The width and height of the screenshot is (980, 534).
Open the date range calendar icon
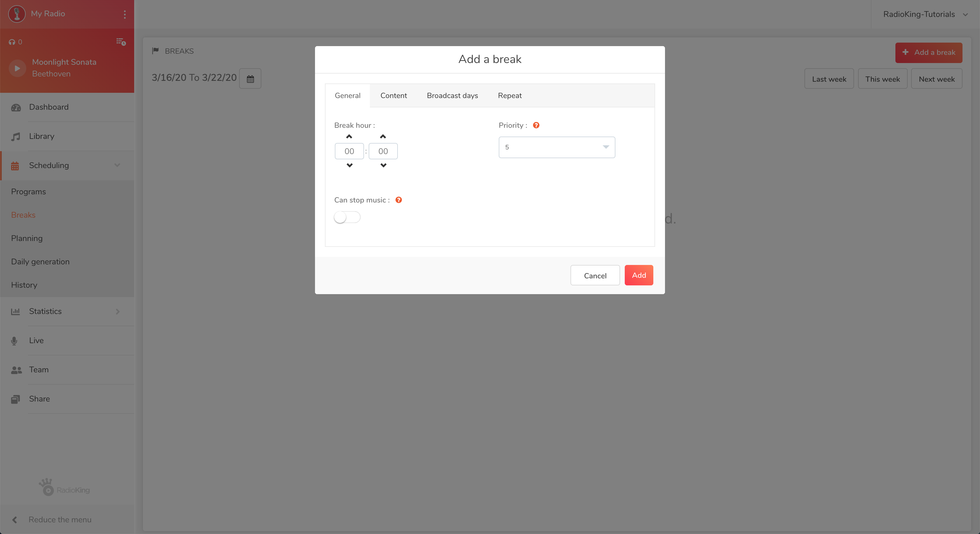tap(250, 79)
